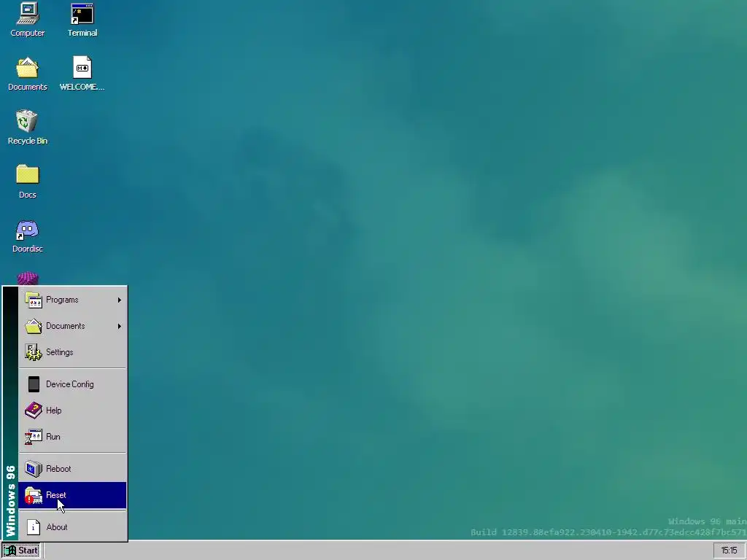The height and width of the screenshot is (560, 747).
Task: Select the Docs folder on desktop
Action: click(x=27, y=175)
